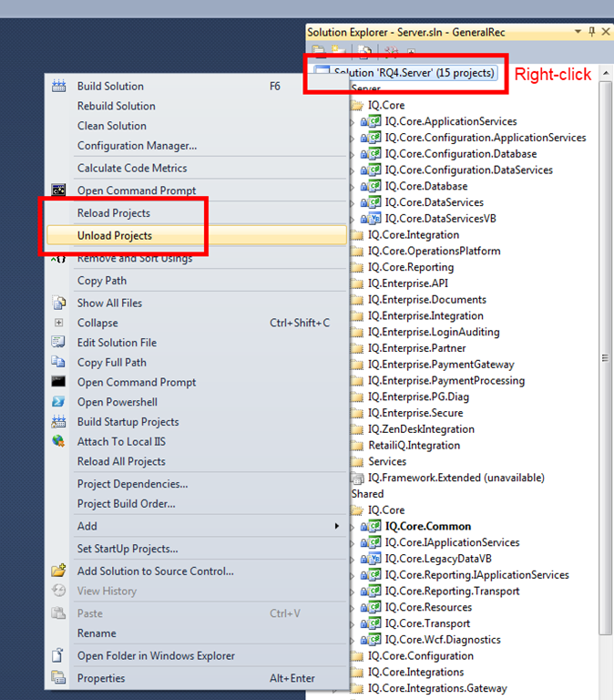Expand the IQ.Core.IApplicationServices project node
This screenshot has height=700, width=614.
tap(352, 543)
